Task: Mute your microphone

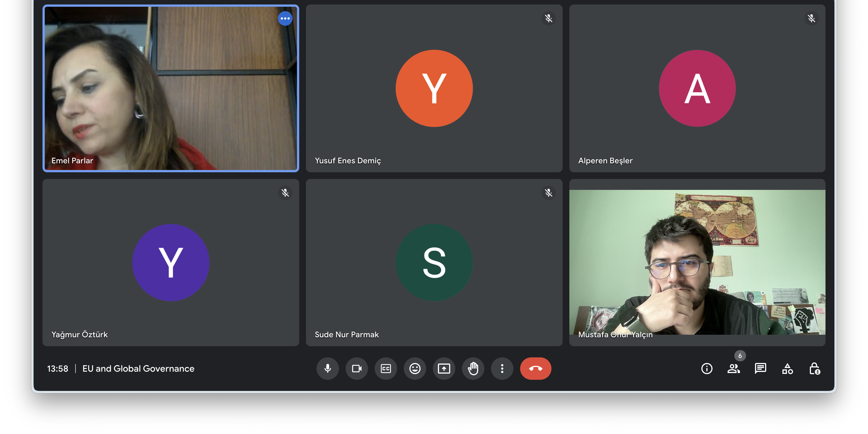Action: [327, 368]
